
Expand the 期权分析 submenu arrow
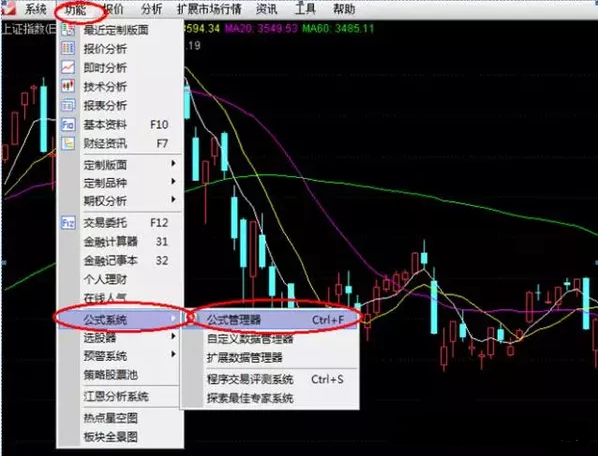(x=174, y=199)
